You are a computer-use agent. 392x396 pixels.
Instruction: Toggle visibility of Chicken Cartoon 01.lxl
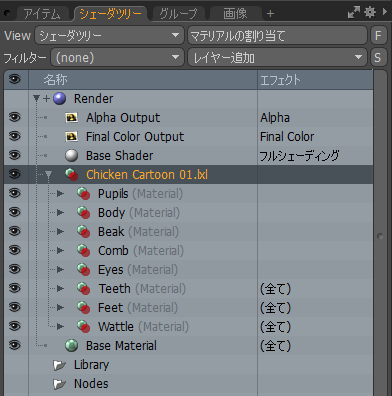(15, 174)
